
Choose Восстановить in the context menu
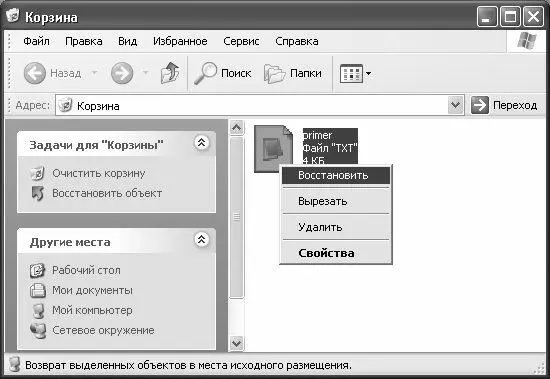click(x=336, y=175)
